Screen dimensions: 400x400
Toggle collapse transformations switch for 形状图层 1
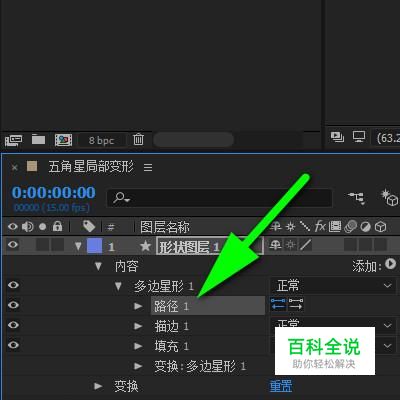click(291, 245)
